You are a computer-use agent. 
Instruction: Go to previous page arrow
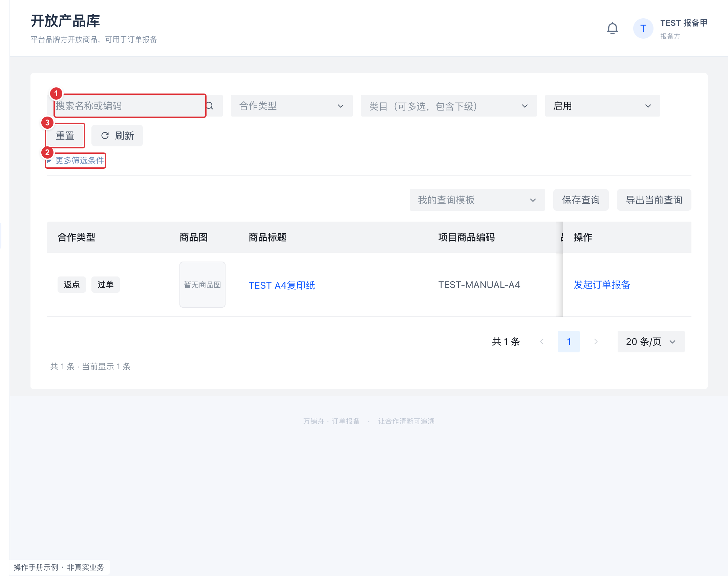tap(542, 342)
